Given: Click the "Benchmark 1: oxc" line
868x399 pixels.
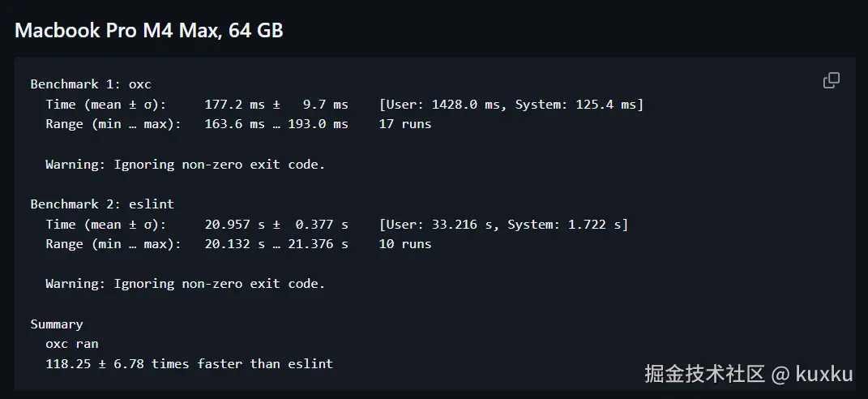Looking at the screenshot, I should pyautogui.click(x=91, y=84).
